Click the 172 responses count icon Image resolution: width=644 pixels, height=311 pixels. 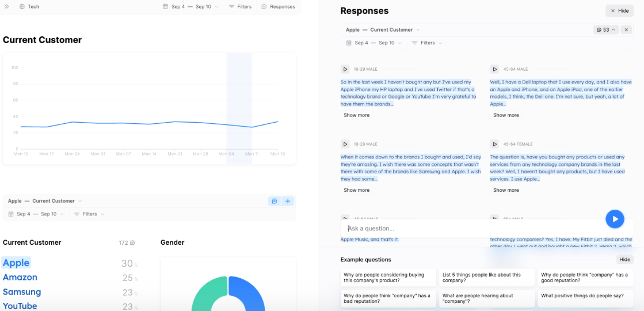[132, 243]
